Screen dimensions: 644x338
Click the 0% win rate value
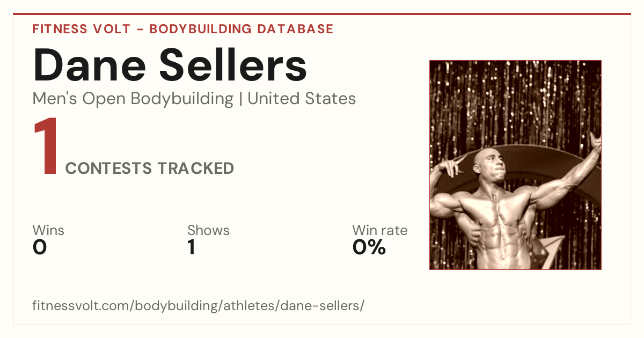tap(369, 247)
